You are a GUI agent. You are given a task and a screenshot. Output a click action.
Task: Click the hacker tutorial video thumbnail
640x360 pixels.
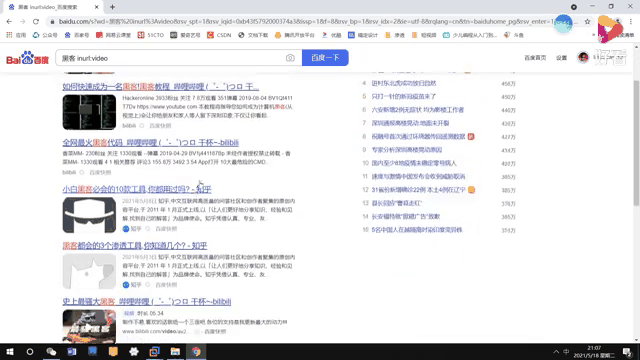tap(89, 112)
